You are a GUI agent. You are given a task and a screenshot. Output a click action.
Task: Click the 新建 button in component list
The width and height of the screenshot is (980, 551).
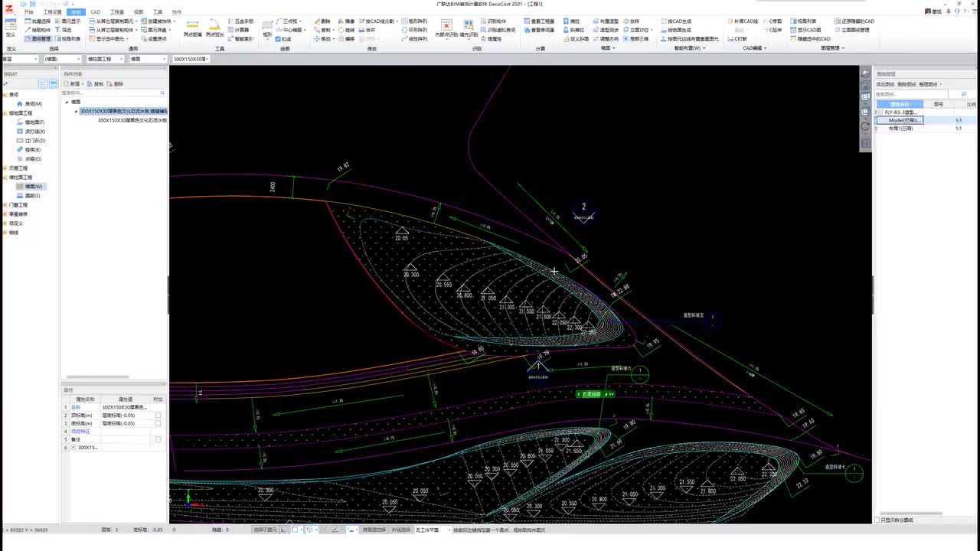click(73, 83)
